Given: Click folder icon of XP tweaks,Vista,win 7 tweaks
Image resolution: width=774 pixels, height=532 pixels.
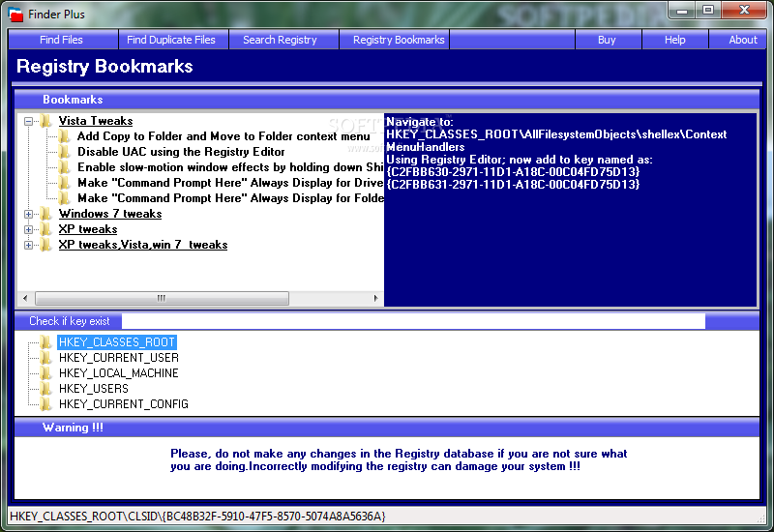Looking at the screenshot, I should 45,245.
